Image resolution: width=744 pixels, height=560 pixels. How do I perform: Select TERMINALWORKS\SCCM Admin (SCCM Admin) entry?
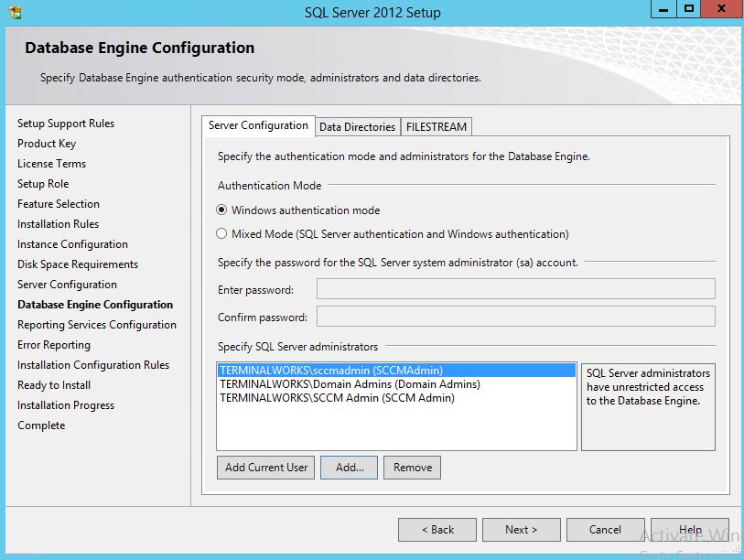click(396, 398)
